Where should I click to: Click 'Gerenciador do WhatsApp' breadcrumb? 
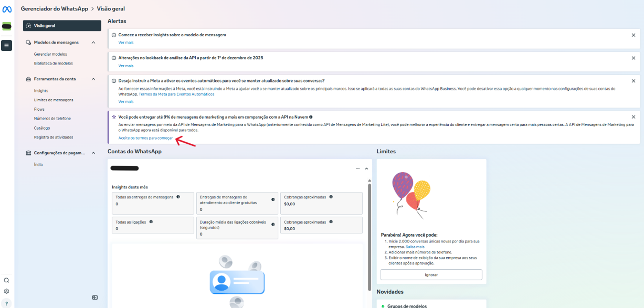[x=54, y=9]
